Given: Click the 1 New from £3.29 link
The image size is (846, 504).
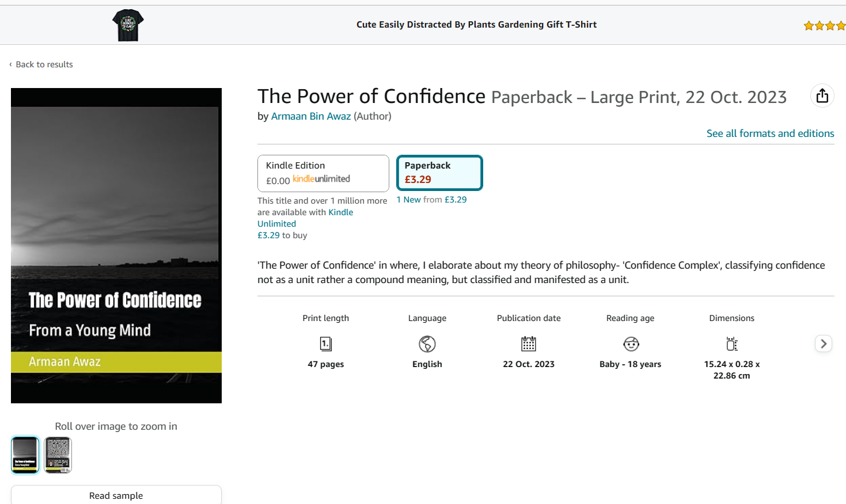Looking at the screenshot, I should point(431,200).
